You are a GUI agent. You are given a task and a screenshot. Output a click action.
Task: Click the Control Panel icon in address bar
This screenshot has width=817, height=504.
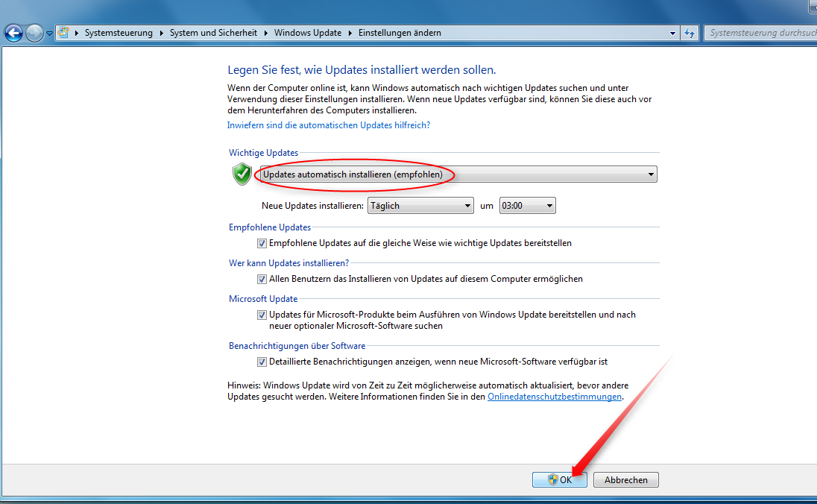tap(63, 32)
